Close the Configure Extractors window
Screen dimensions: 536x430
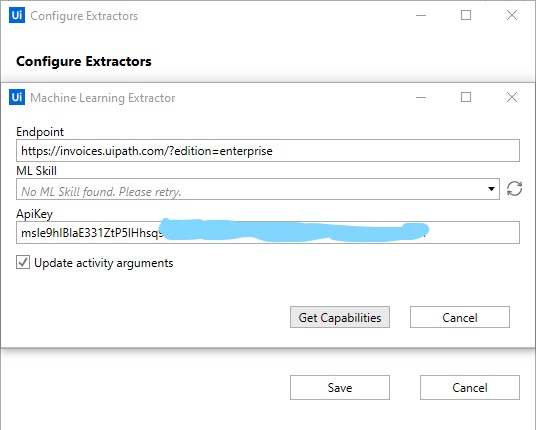512,15
